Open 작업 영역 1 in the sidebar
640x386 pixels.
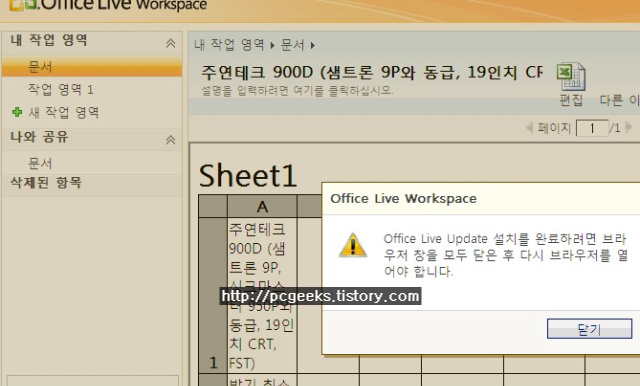pyautogui.click(x=61, y=89)
